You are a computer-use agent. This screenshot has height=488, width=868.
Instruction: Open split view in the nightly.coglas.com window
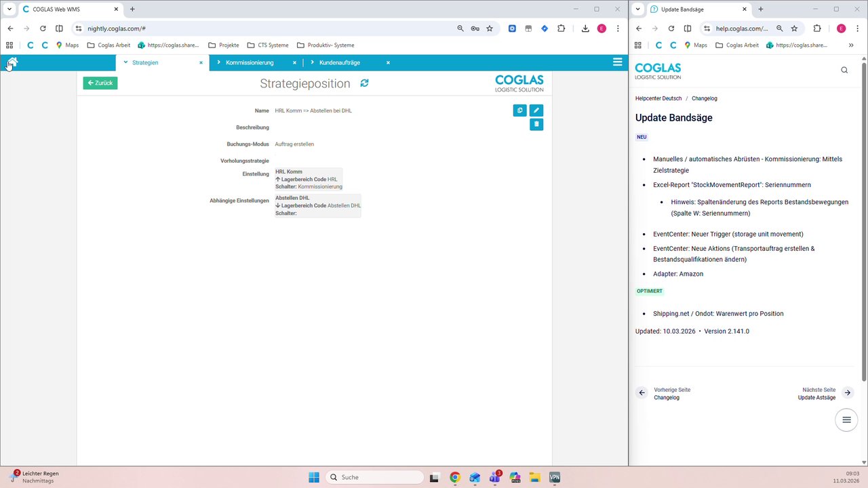point(59,28)
